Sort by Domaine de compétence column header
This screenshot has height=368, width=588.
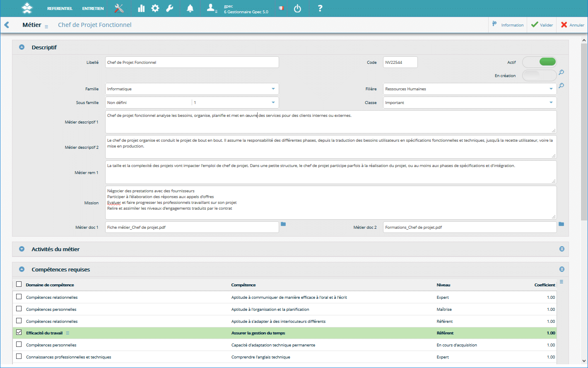pyautogui.click(x=50, y=285)
